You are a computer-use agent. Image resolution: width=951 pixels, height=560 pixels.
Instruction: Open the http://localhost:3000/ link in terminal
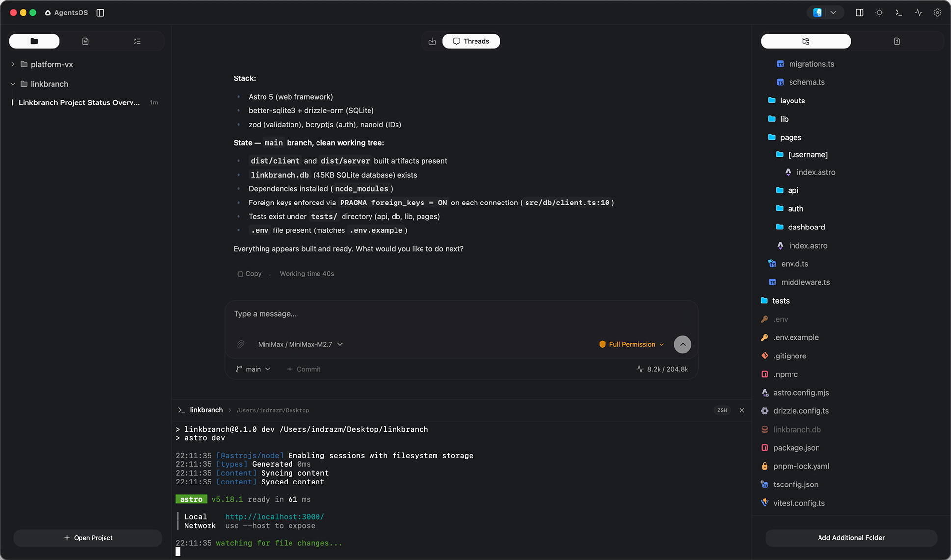pos(275,517)
